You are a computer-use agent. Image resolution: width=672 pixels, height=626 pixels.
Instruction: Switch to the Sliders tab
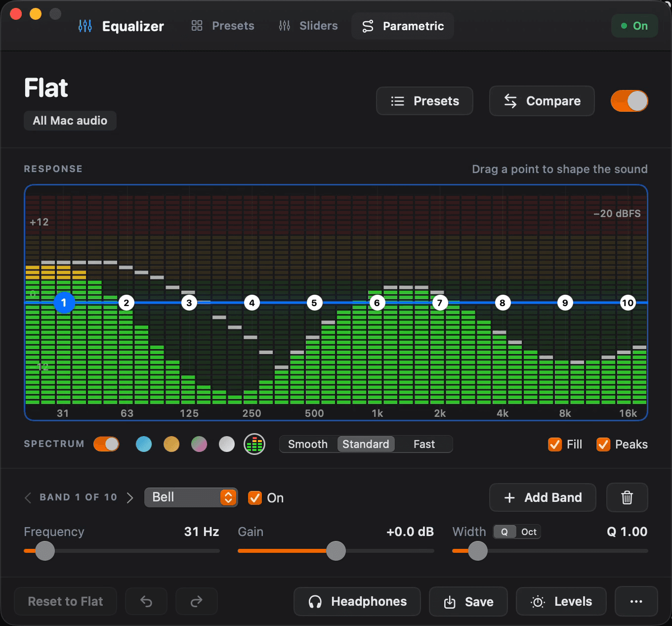pos(308,26)
